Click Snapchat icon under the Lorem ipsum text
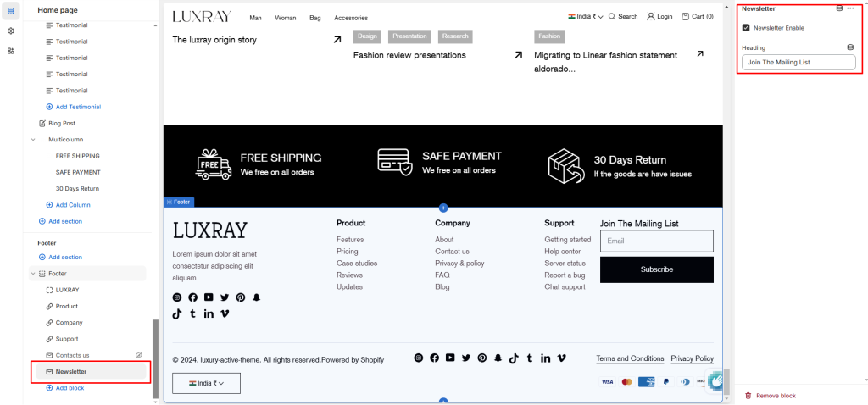 [256, 297]
